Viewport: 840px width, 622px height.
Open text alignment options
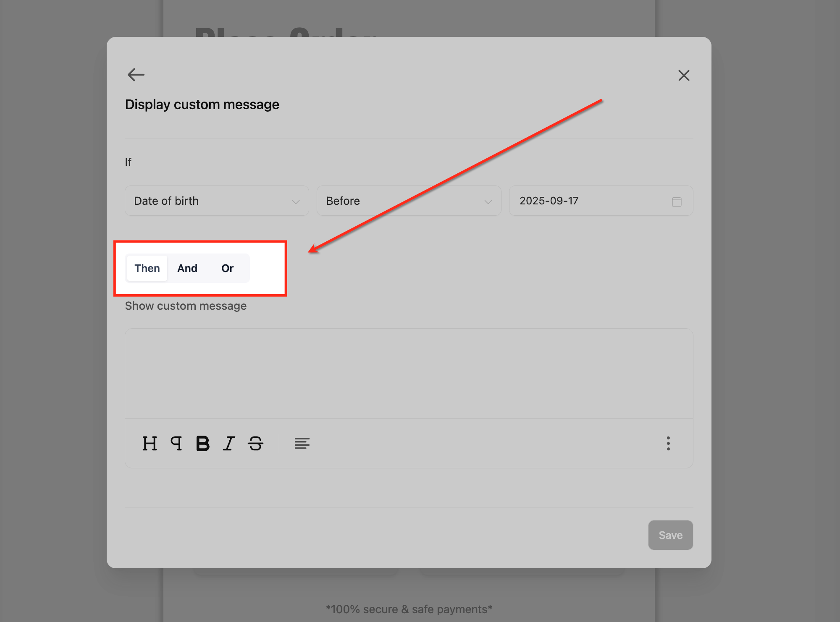(302, 443)
